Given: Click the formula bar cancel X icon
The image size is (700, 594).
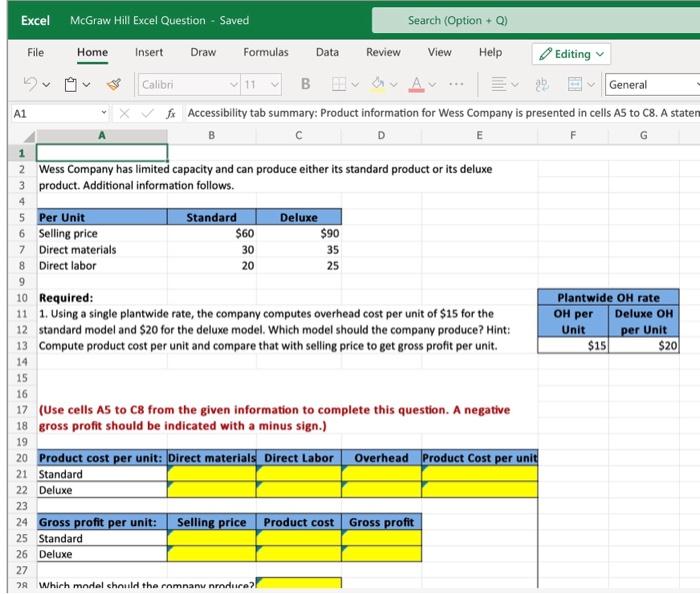Looking at the screenshot, I should [125, 113].
